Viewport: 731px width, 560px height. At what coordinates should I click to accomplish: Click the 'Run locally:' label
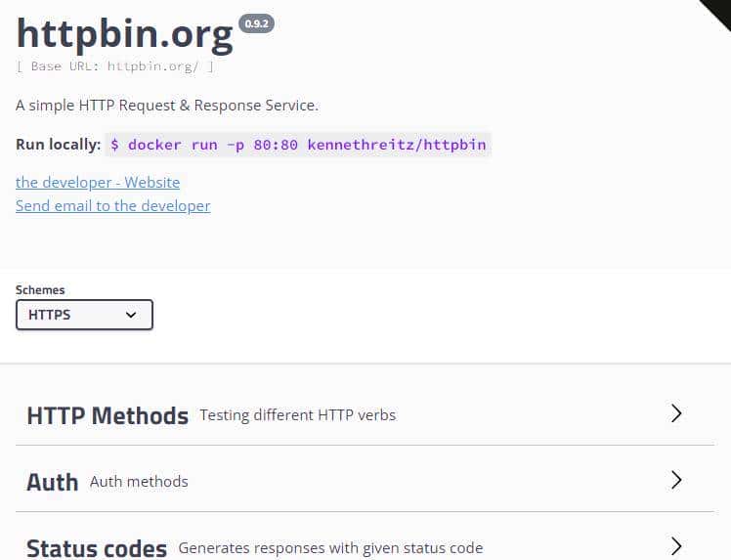(58, 145)
